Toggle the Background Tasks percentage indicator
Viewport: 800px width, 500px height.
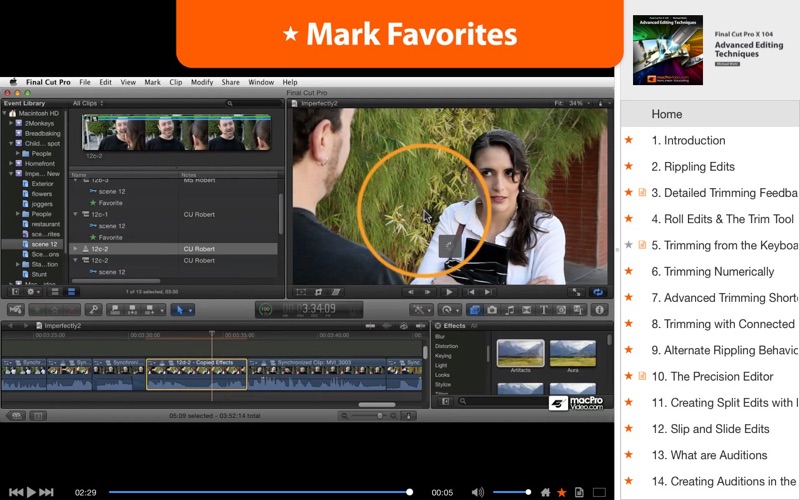(x=265, y=309)
